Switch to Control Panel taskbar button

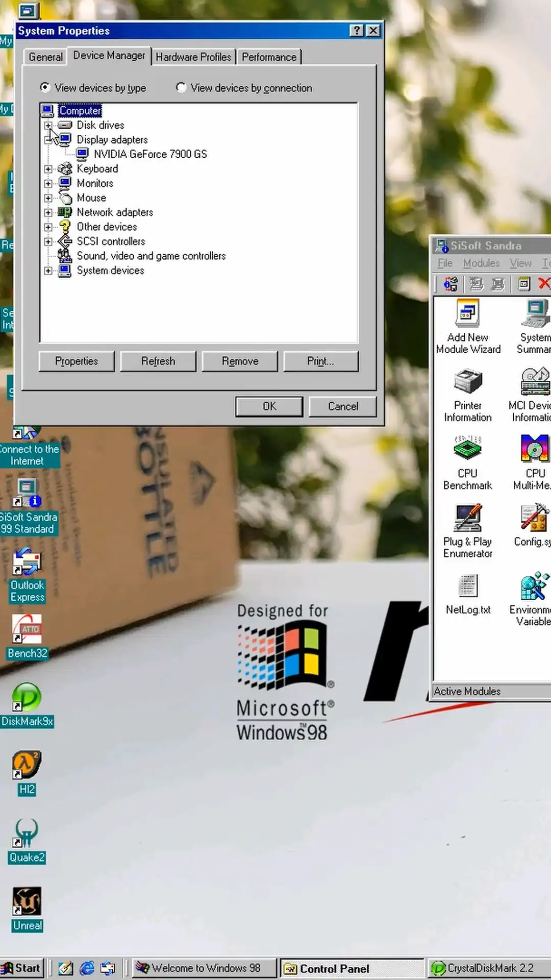(x=352, y=968)
